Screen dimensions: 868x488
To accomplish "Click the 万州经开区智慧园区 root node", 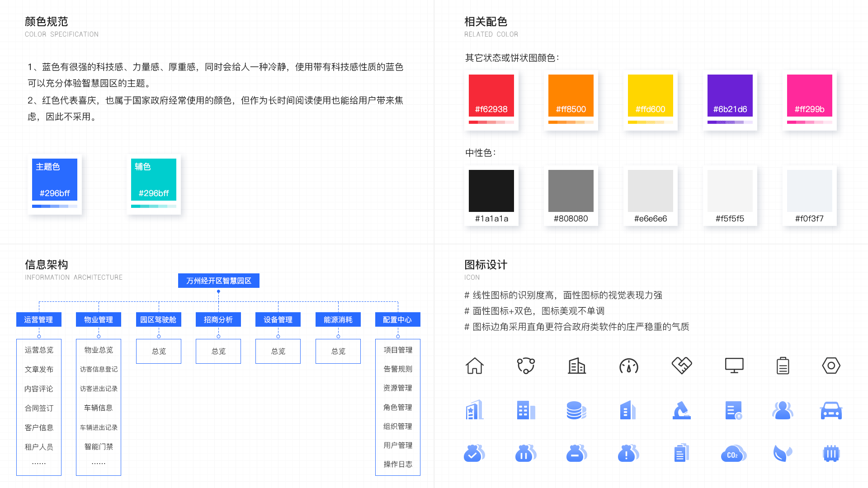I will [x=219, y=281].
